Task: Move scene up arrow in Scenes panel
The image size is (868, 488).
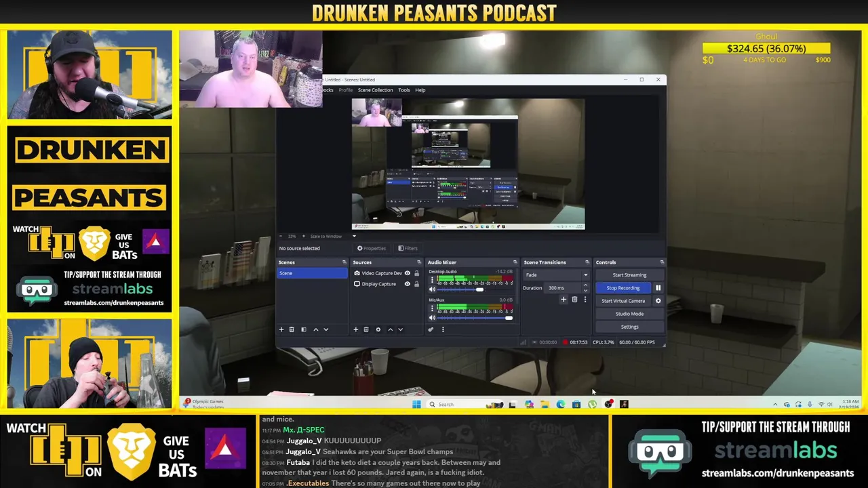Action: coord(315,329)
